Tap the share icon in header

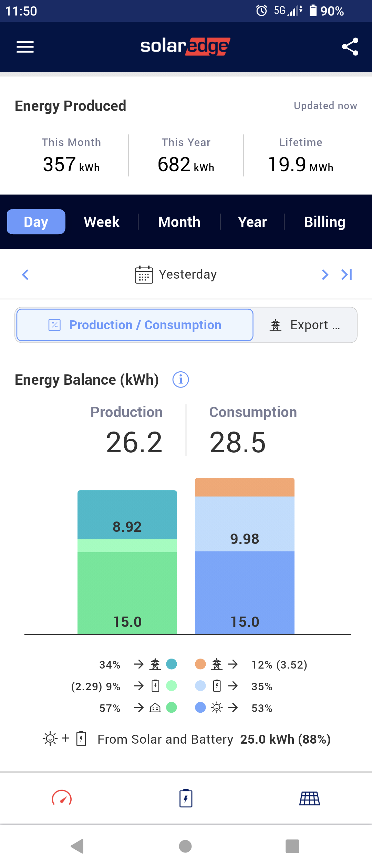350,47
